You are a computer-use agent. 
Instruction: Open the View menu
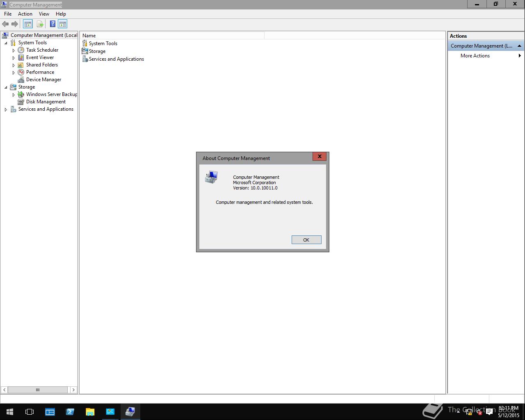[44, 14]
